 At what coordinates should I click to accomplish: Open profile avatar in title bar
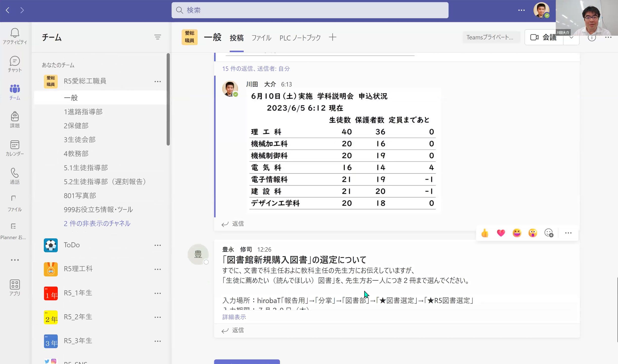click(541, 10)
